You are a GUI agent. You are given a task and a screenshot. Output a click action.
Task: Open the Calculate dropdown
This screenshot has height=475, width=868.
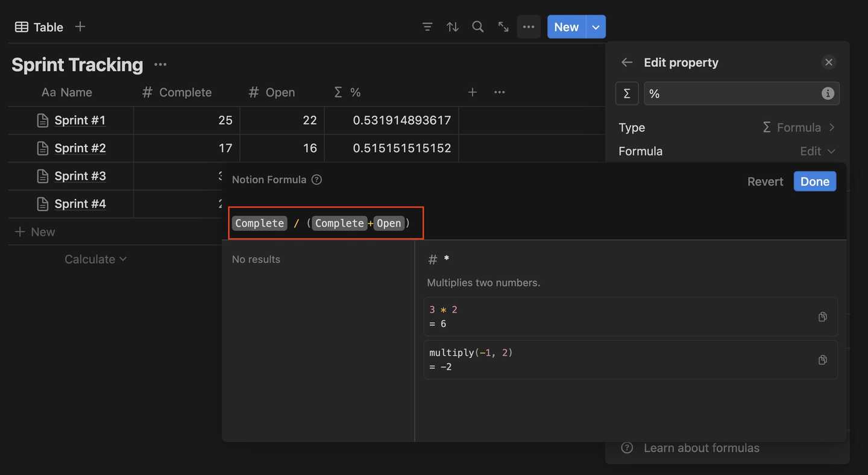(95, 259)
